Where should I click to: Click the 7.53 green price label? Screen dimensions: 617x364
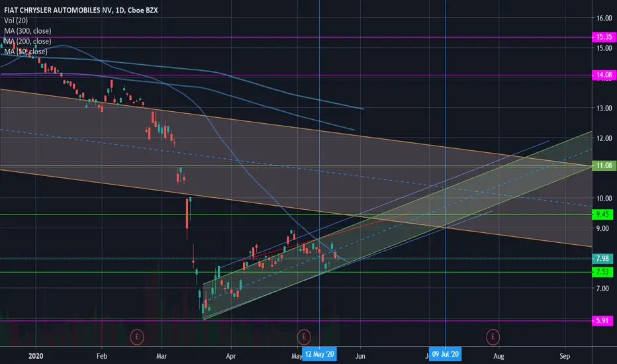click(x=602, y=272)
